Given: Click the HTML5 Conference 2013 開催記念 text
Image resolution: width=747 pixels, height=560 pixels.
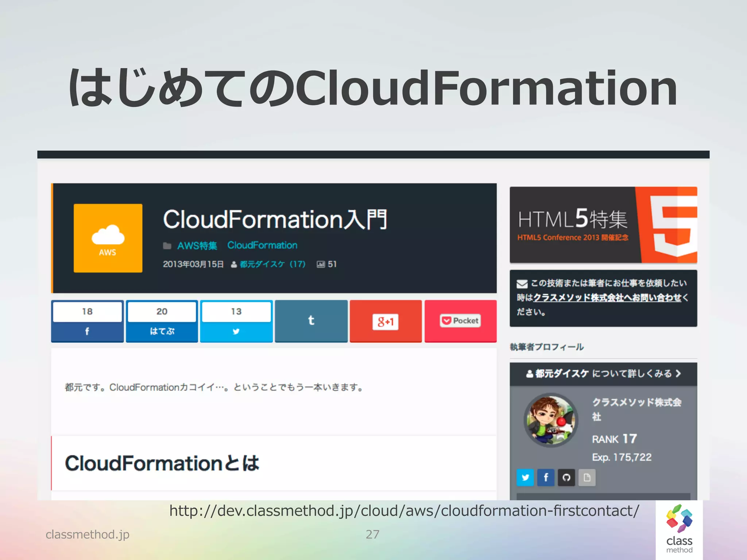Looking at the screenshot, I should click(573, 237).
